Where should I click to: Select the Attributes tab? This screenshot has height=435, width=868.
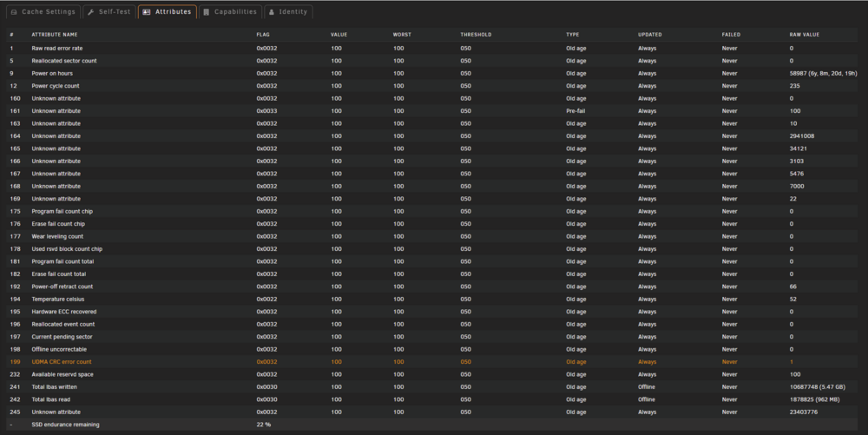click(x=168, y=11)
